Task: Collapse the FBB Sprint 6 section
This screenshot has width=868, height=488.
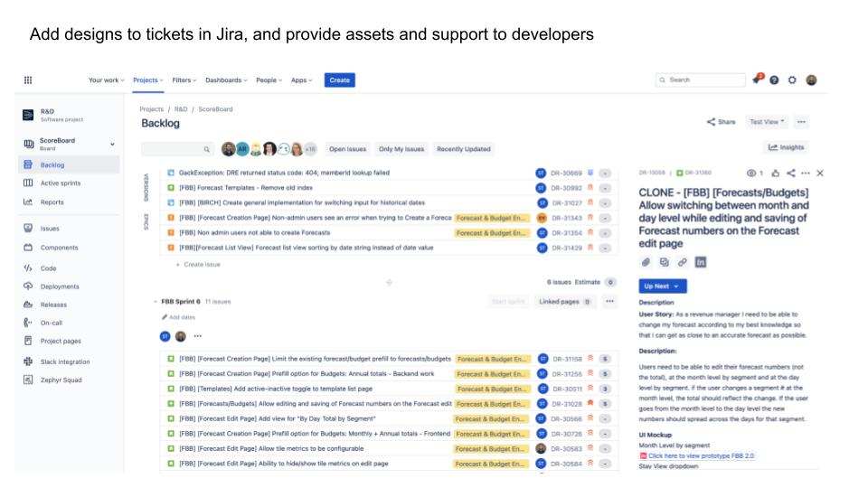Action: point(154,302)
